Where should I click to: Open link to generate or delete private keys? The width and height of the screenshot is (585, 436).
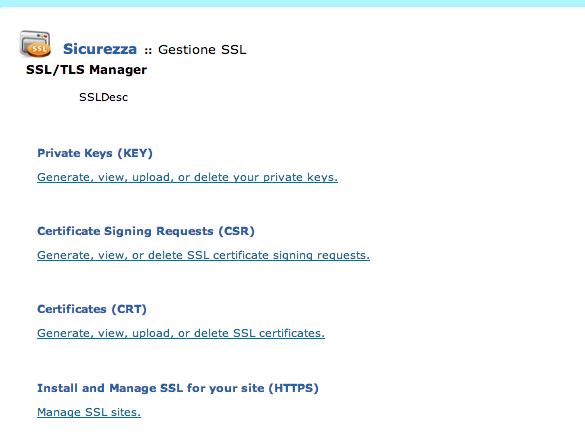click(187, 177)
